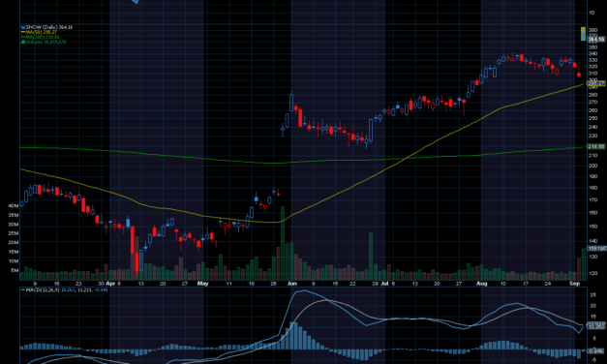Viewport: 607px width, 364px height.
Task: Click the Apr label on date axis
Action: (110, 284)
